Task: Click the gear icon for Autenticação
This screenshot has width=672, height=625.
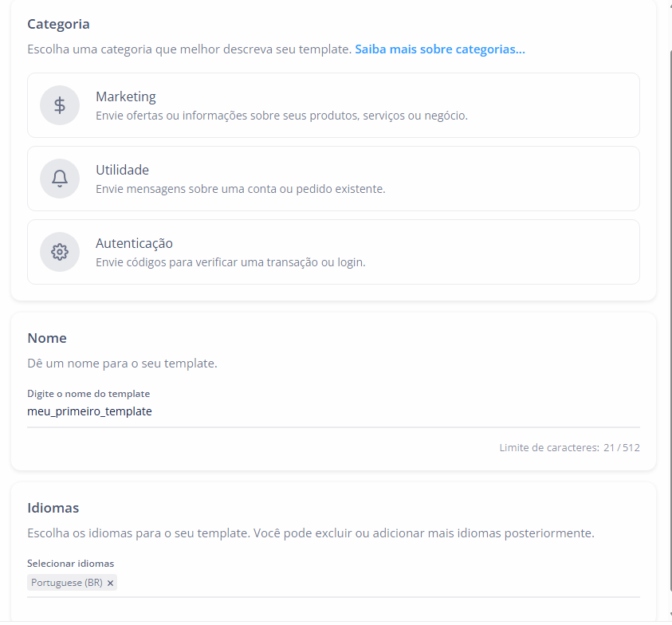Action: [x=60, y=252]
